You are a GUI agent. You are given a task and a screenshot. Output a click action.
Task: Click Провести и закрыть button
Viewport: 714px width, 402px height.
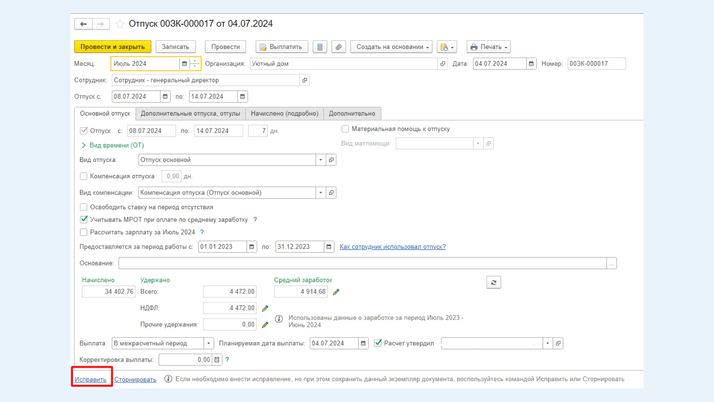[112, 47]
